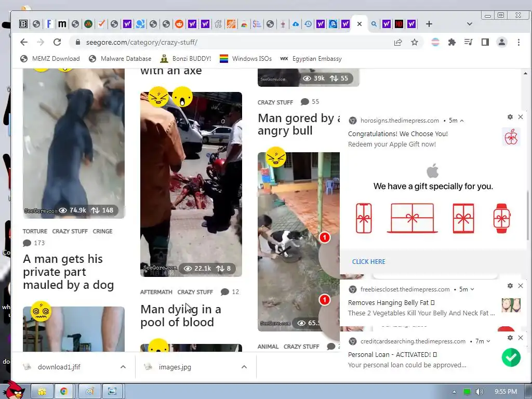Open the MEMZ Download bookmark
Screen dimensions: 532x399
point(50,59)
